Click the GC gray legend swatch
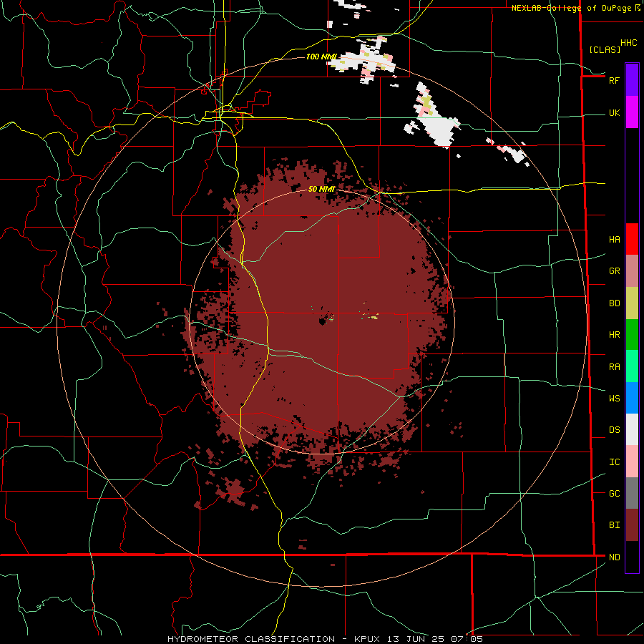 [632, 493]
